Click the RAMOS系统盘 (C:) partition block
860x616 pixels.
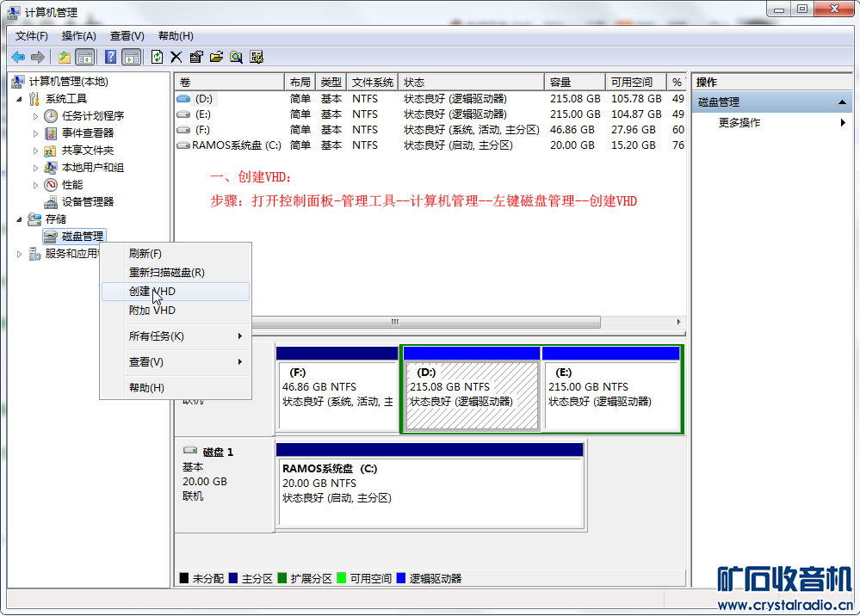430,485
